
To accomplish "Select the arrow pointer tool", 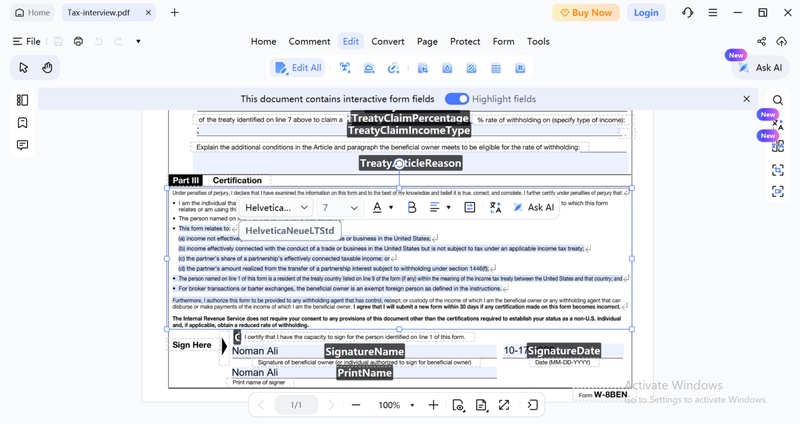I will [23, 68].
